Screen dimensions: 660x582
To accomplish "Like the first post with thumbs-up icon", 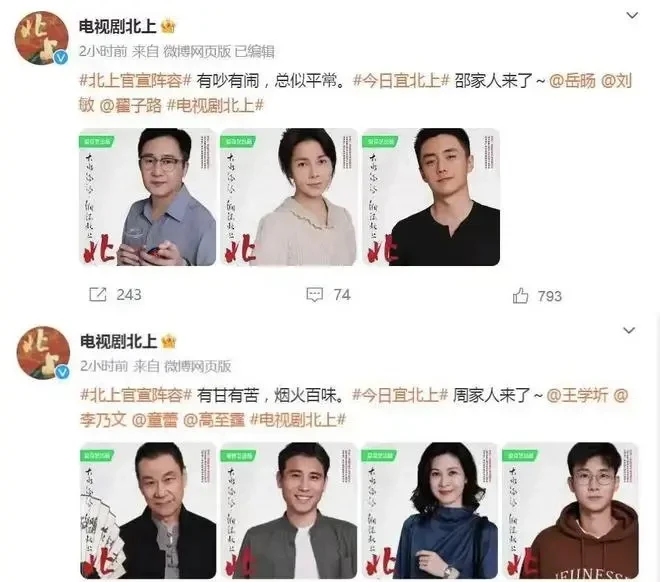I will [520, 295].
